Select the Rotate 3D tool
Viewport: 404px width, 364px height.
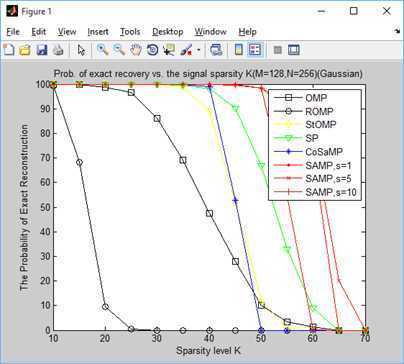click(x=152, y=50)
